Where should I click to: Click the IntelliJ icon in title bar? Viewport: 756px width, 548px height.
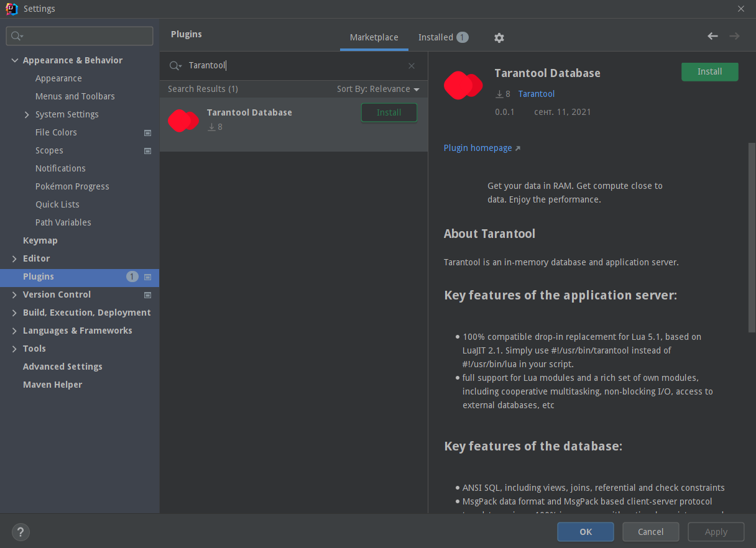[x=11, y=9]
